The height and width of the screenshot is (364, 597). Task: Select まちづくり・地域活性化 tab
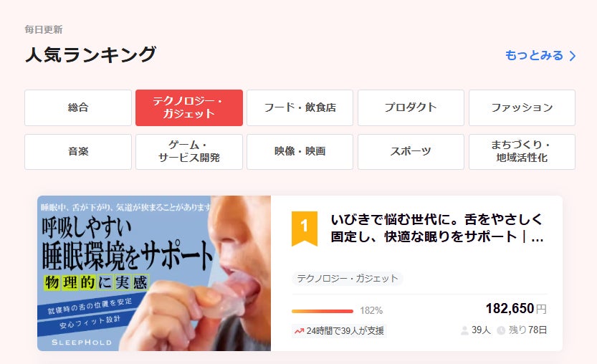(522, 151)
